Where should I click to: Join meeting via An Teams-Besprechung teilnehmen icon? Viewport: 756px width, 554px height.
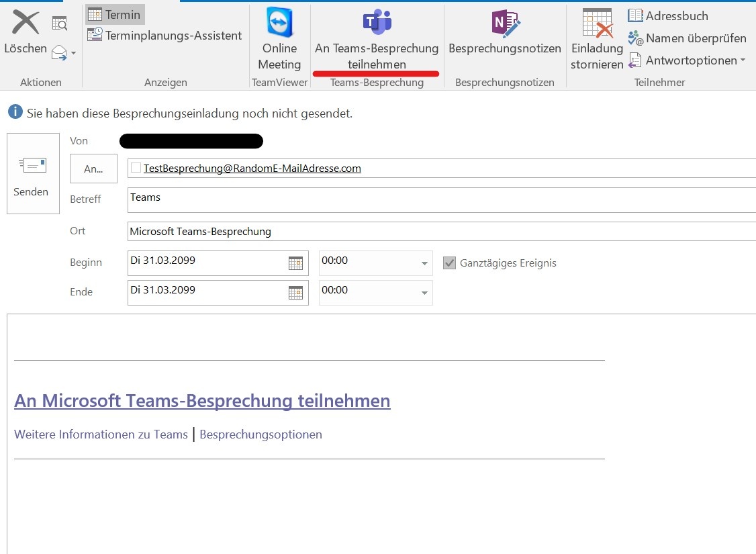coord(377,22)
